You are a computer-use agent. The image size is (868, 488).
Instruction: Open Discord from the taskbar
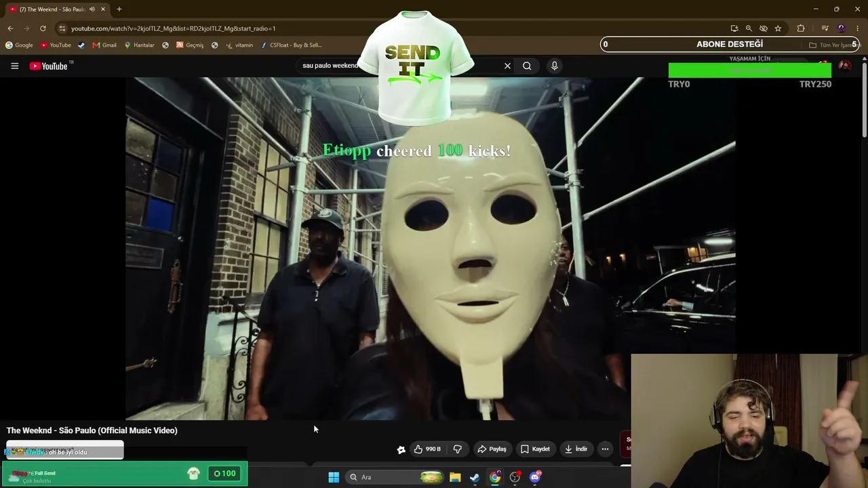tap(535, 477)
